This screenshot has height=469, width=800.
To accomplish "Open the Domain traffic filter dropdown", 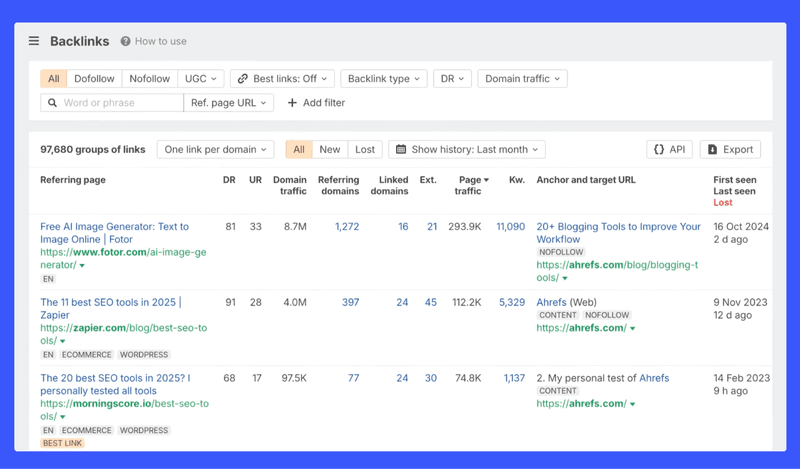I will click(x=522, y=79).
